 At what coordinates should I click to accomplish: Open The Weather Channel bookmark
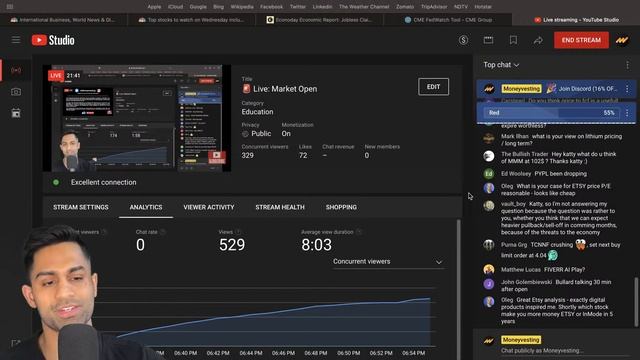364,7
